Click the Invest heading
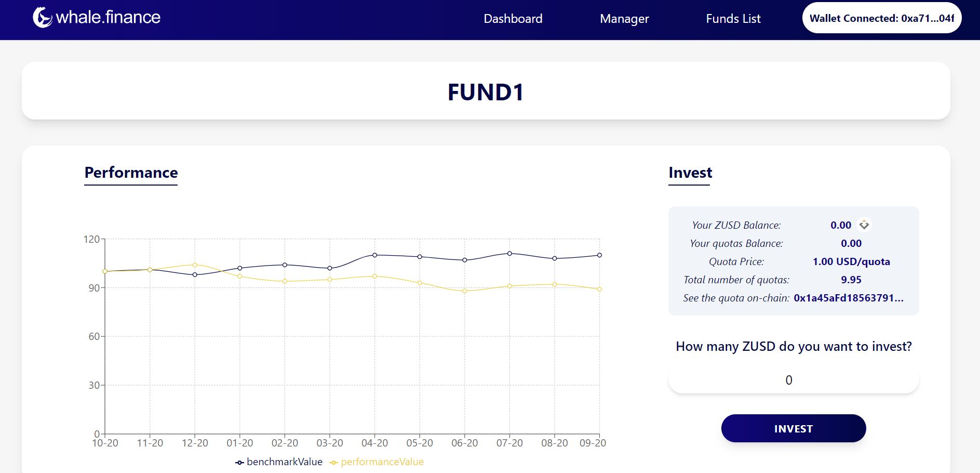This screenshot has width=980, height=473. pos(690,173)
